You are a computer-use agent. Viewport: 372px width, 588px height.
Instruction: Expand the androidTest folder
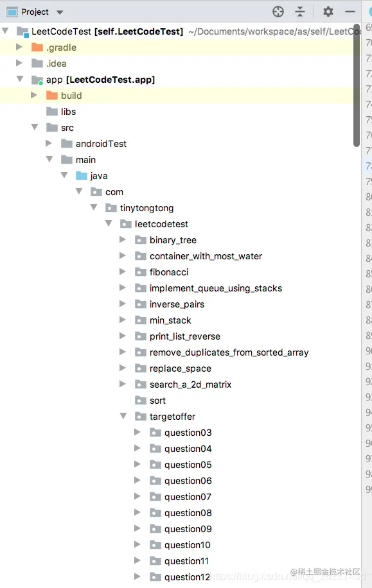coord(48,143)
